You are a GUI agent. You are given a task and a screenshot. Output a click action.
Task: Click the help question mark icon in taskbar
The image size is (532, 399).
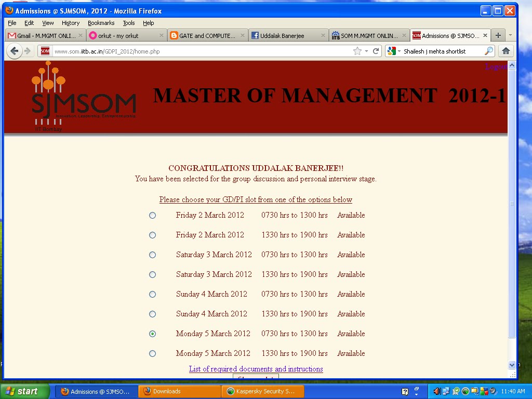coord(405,392)
